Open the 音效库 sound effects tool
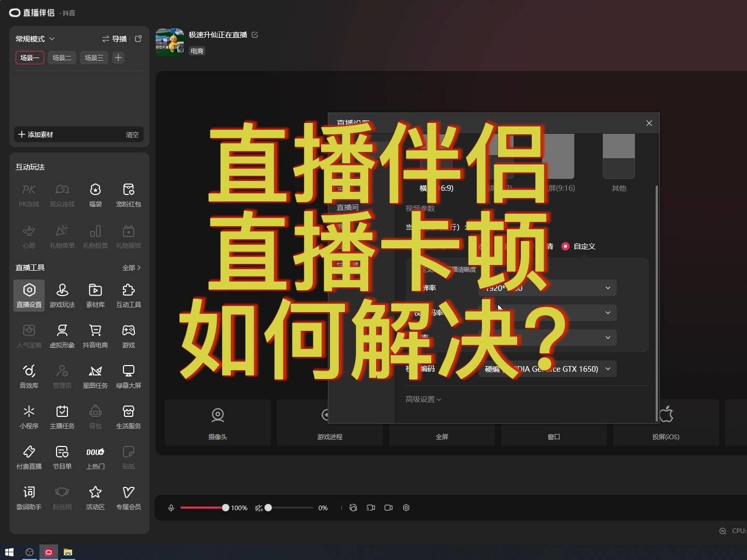 click(x=29, y=376)
